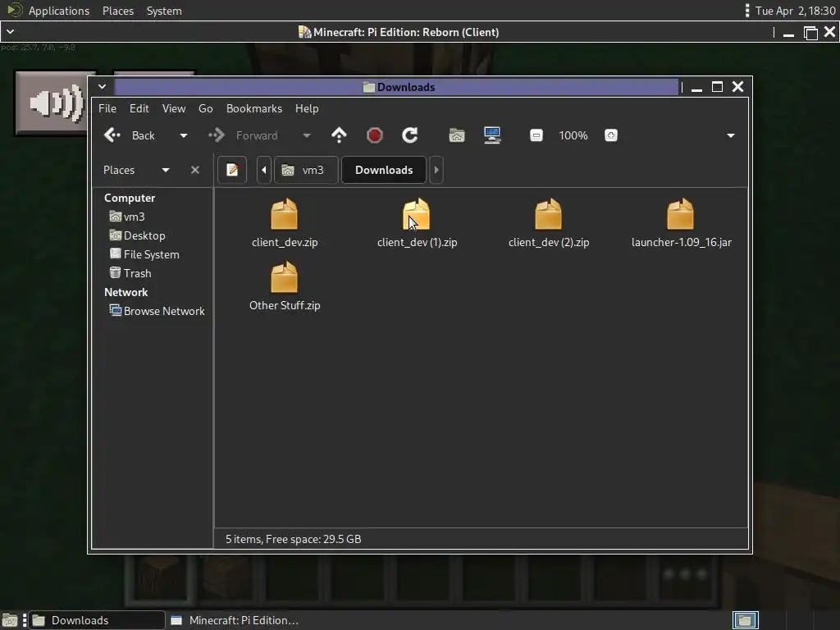
Task: Open the View menu
Action: 174,108
